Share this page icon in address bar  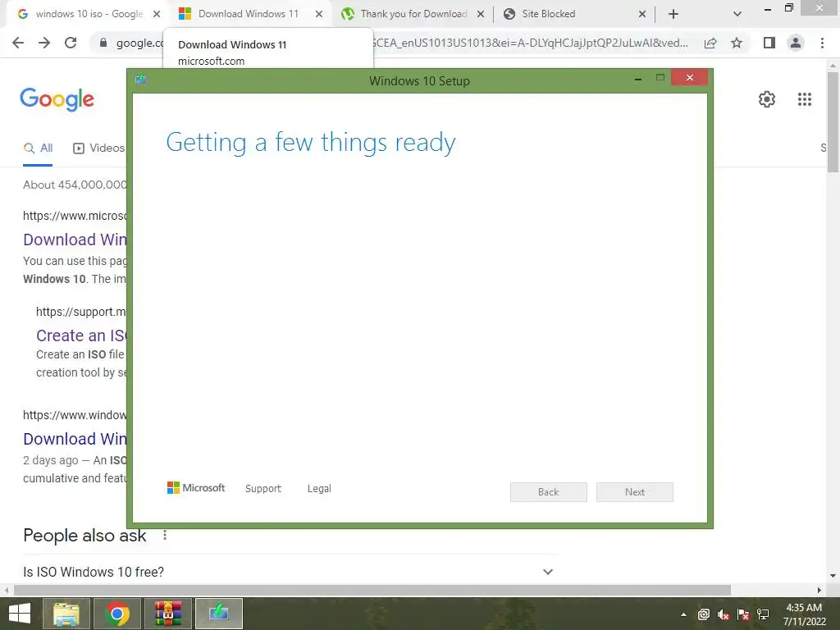click(x=710, y=43)
